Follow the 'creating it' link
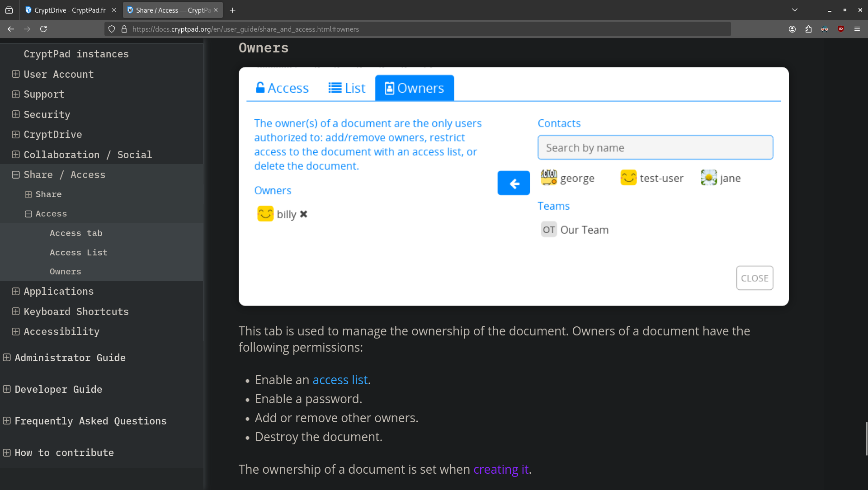 tap(501, 469)
